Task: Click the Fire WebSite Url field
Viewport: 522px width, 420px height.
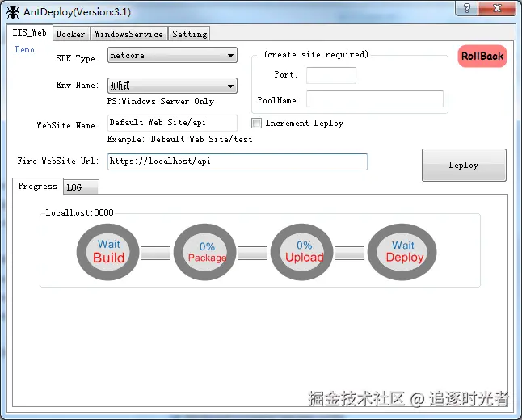Action: point(238,162)
